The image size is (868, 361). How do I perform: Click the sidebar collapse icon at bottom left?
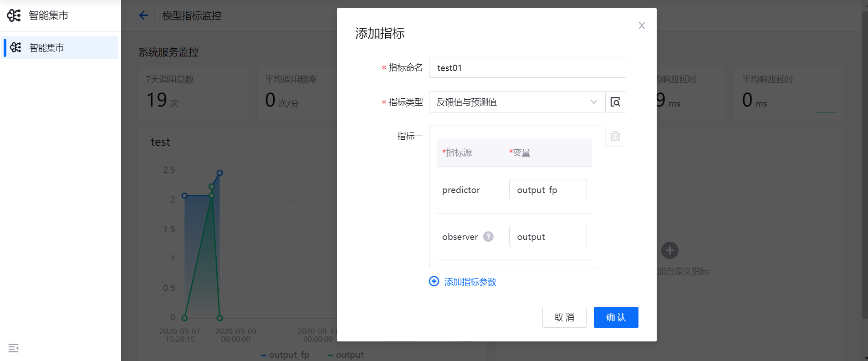pos(13,348)
